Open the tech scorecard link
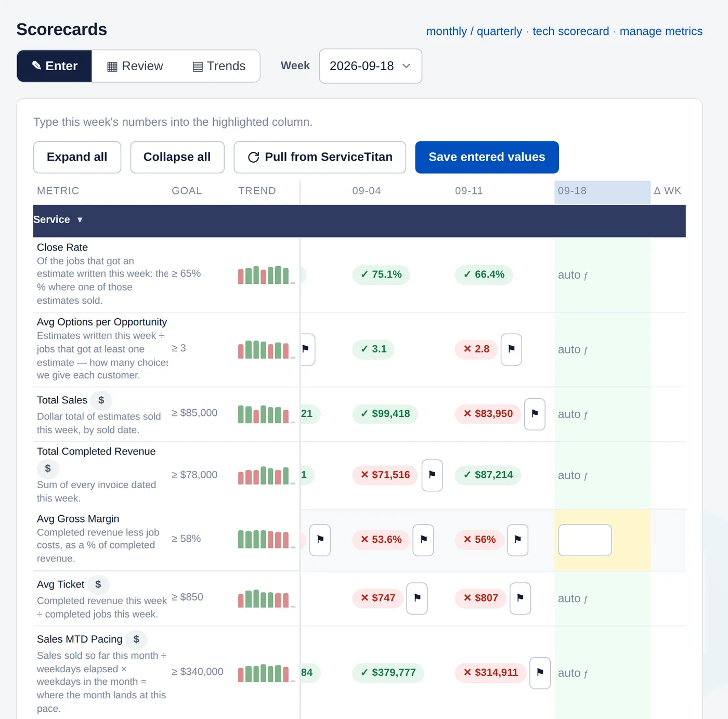Viewport: 728px width, 719px height. pyautogui.click(x=571, y=31)
